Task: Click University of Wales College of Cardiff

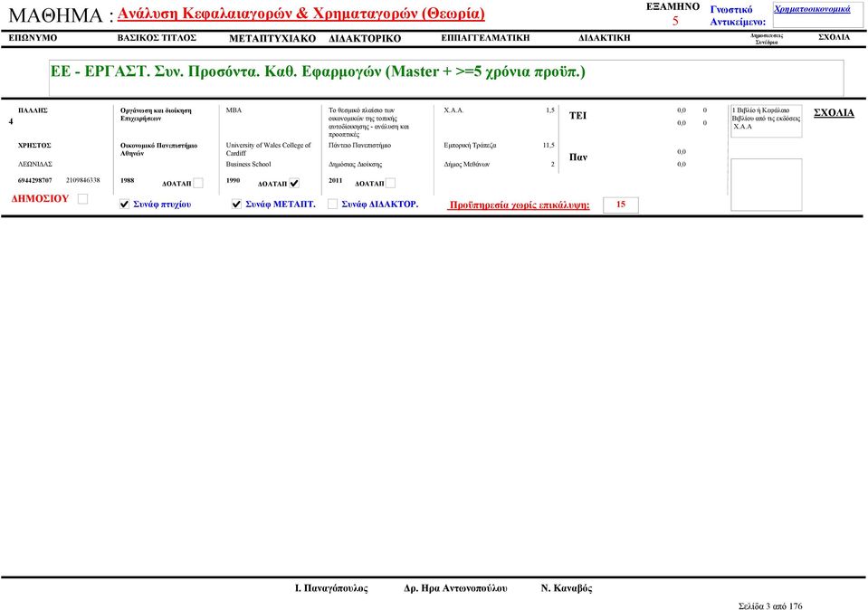Action: click(269, 149)
